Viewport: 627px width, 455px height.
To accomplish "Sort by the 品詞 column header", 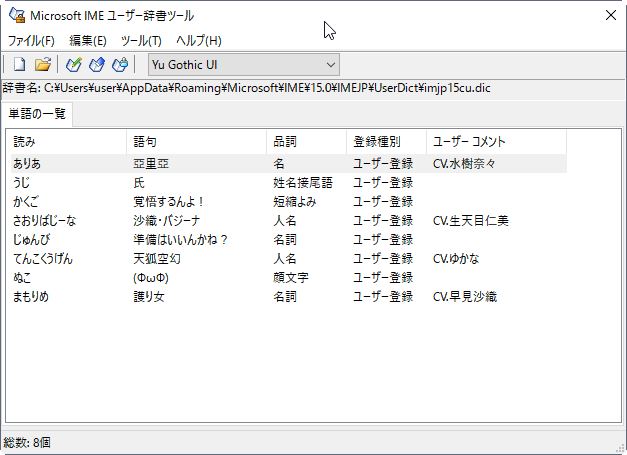I will [306, 142].
